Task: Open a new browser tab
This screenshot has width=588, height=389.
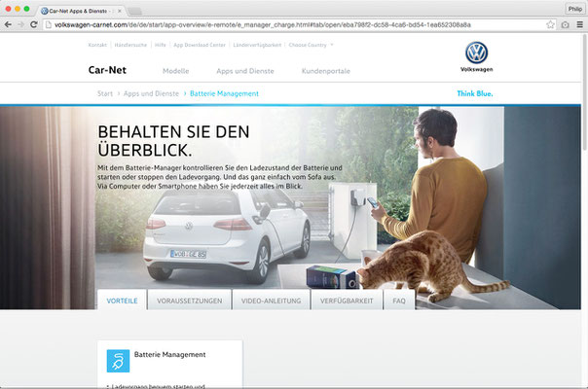Action: pyautogui.click(x=134, y=12)
